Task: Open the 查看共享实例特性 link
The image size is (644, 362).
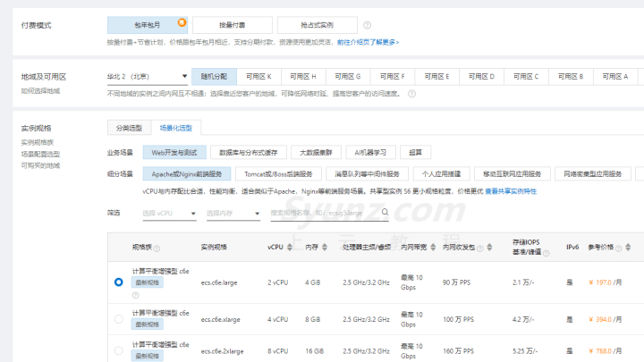Action: click(x=511, y=191)
